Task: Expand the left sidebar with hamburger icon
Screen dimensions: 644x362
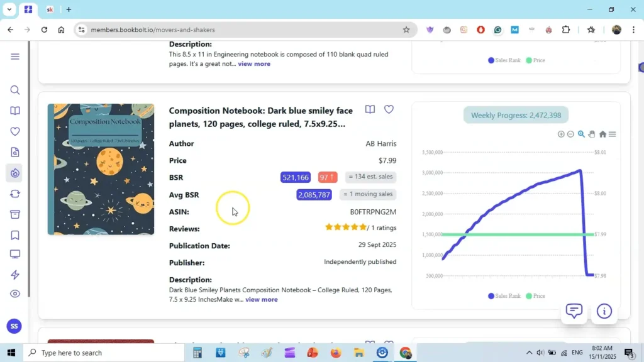Action: pyautogui.click(x=15, y=57)
